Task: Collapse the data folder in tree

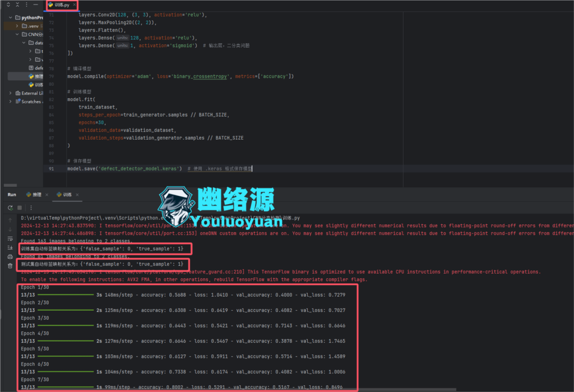Action: [x=24, y=43]
